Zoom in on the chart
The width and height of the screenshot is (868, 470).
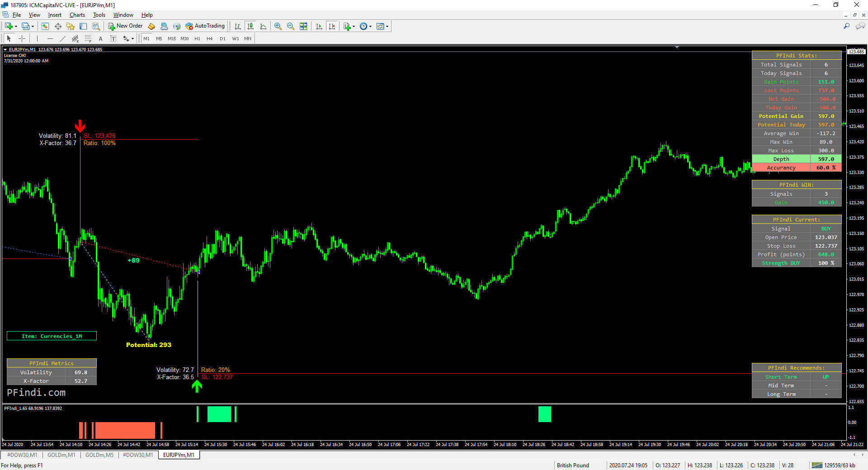pos(278,26)
